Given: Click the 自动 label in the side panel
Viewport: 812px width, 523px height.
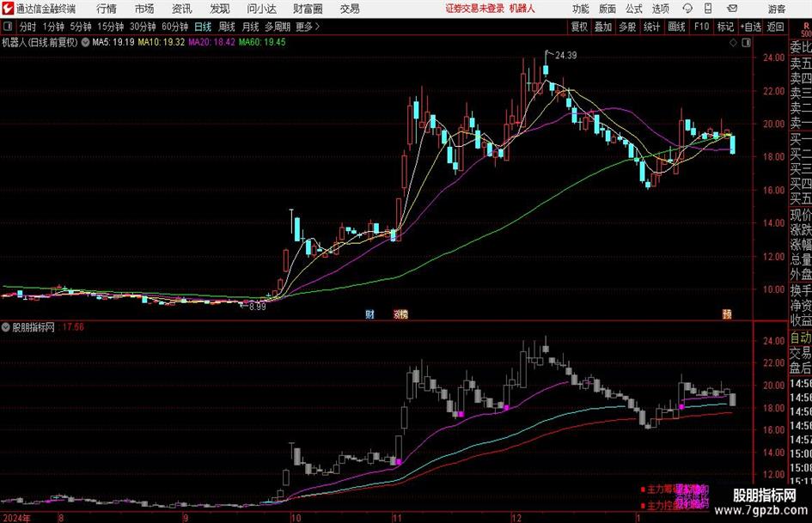Looking at the screenshot, I should [801, 338].
